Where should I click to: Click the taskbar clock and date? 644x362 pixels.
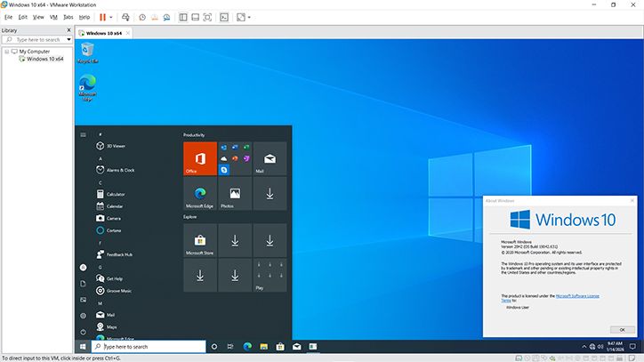click(615, 346)
